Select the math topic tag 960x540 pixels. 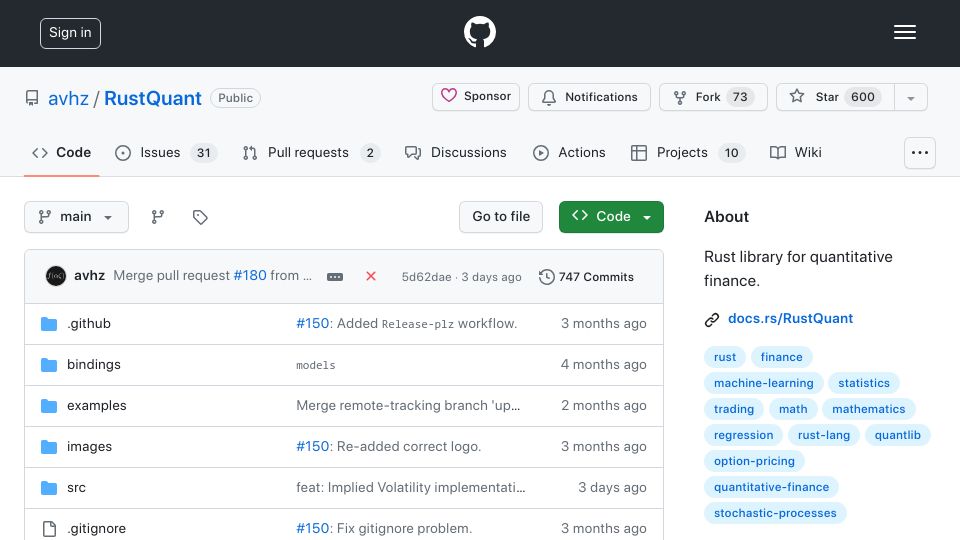click(x=793, y=409)
